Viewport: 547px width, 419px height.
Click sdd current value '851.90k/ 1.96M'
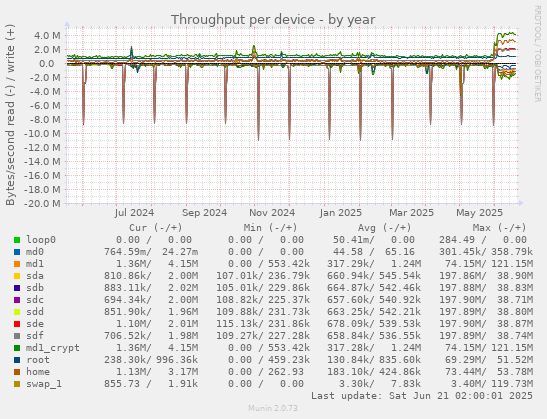tap(151, 312)
